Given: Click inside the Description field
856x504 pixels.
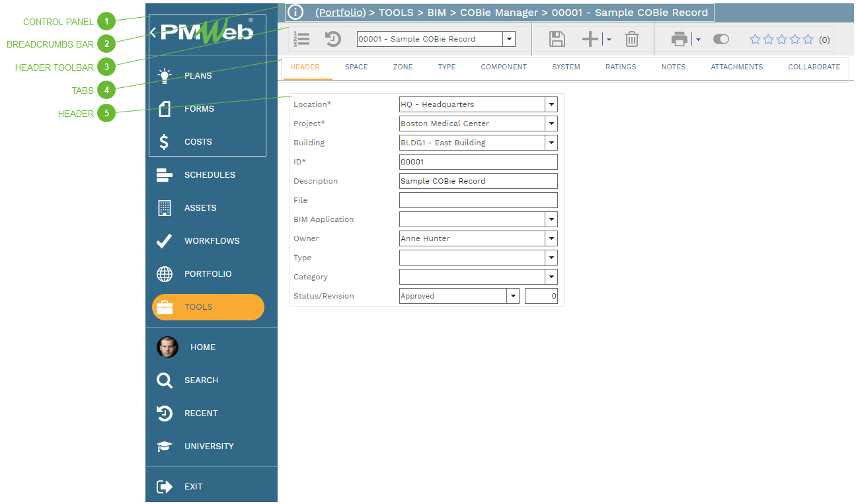Looking at the screenshot, I should [477, 180].
